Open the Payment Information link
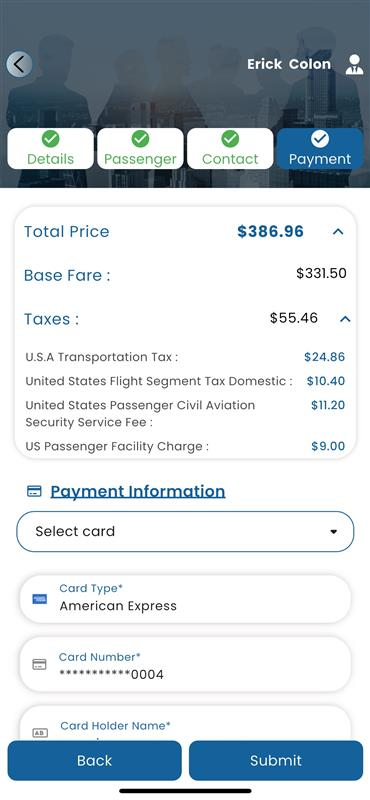This screenshot has height=800, width=370. coord(138,491)
